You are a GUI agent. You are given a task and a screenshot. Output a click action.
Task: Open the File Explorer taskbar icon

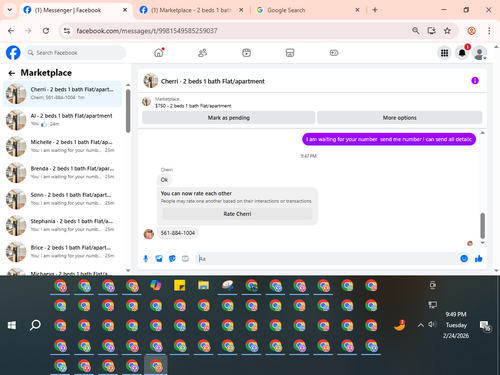[x=203, y=286]
